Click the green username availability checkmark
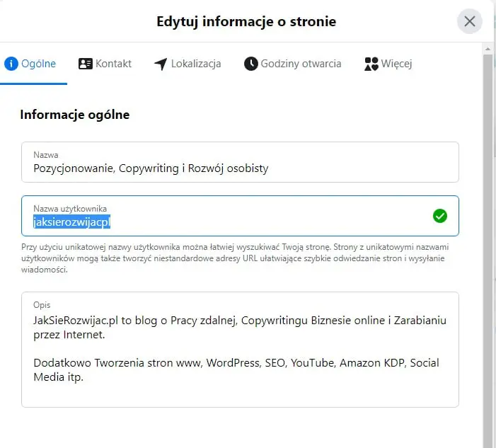The image size is (496, 448). coord(439,216)
